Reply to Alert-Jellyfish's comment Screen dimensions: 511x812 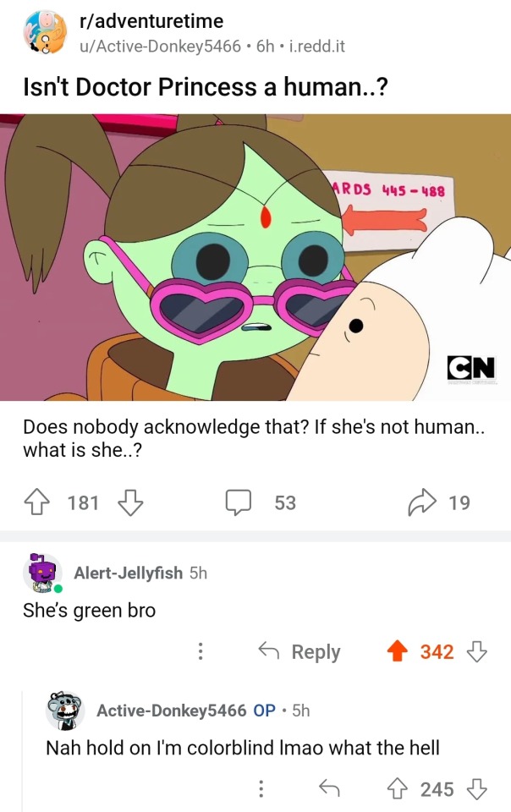pos(299,651)
